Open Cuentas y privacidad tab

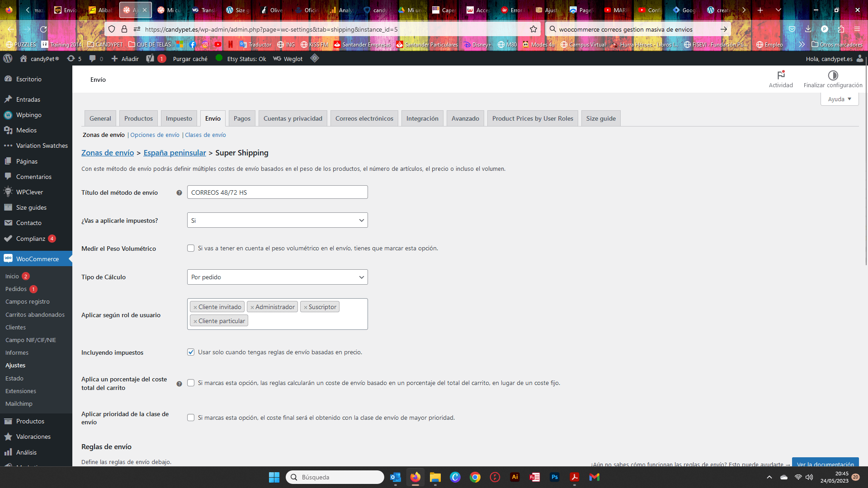point(293,118)
